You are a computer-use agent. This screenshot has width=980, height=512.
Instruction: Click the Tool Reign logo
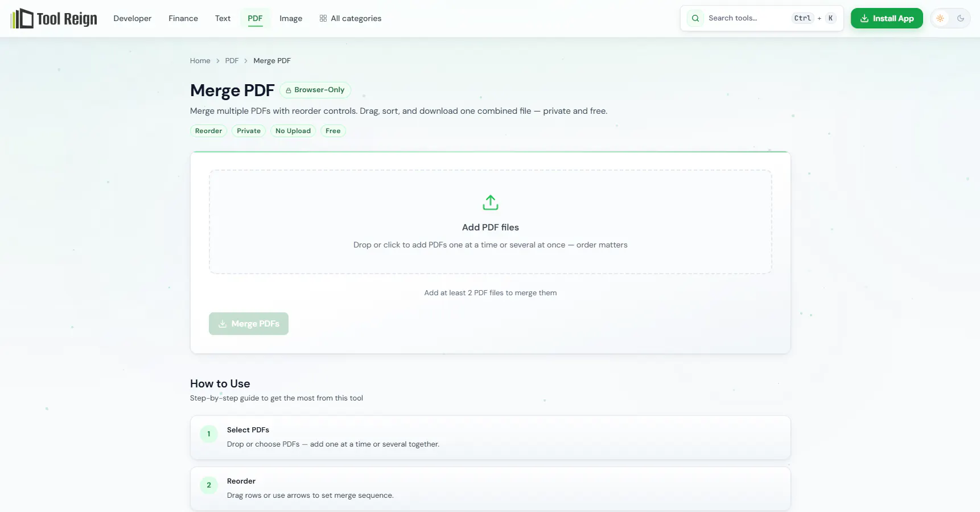53,18
